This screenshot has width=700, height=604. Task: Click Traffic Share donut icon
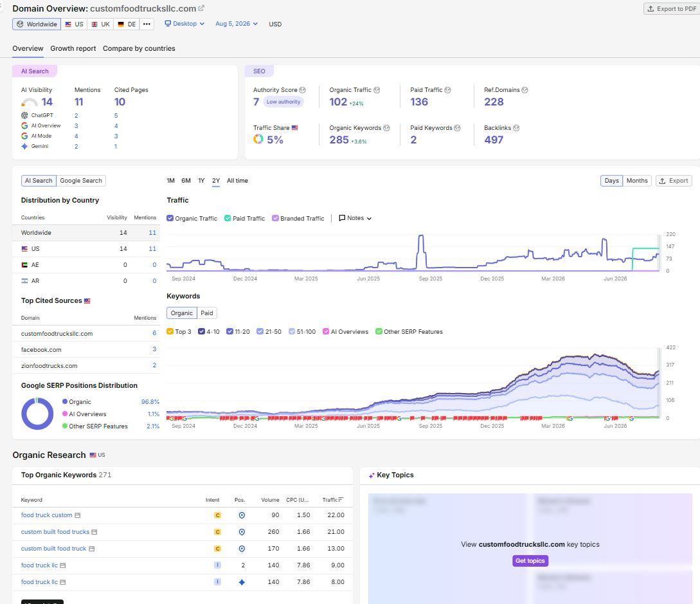click(258, 140)
